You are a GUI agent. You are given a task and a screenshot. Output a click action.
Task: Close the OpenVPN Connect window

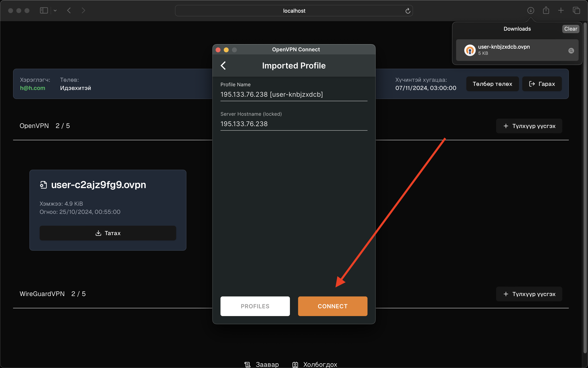coord(218,50)
